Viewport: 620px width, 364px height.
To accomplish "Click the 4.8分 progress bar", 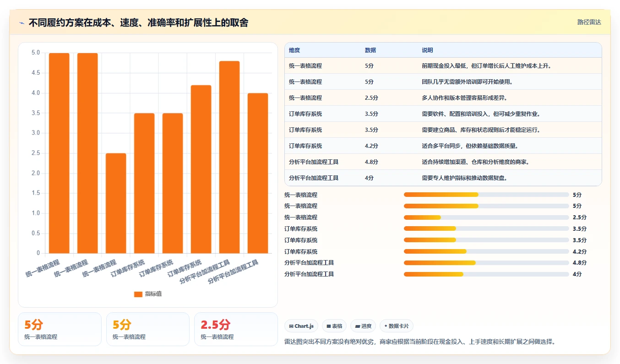I will coord(486,263).
